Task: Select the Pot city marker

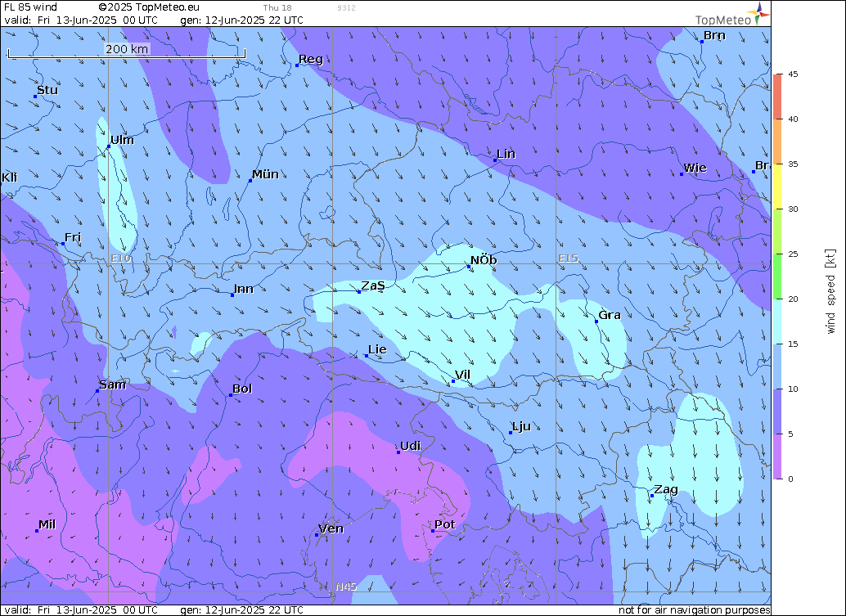Action: [x=433, y=531]
